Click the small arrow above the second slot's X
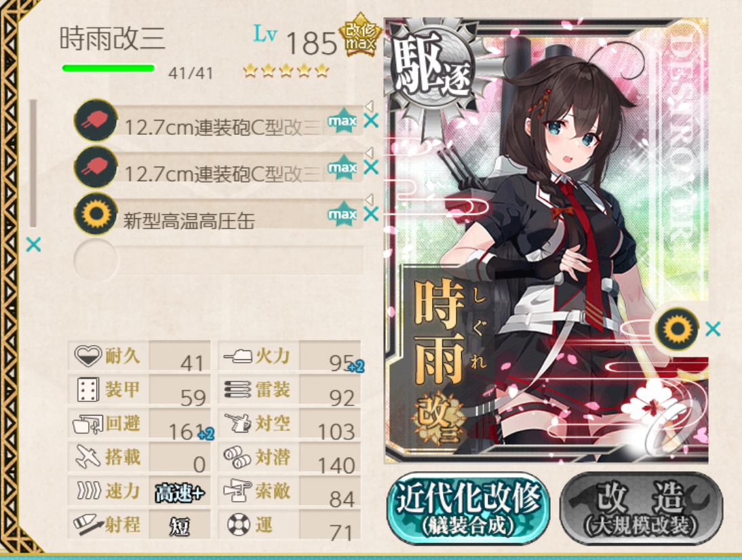The image size is (742, 560). coord(369,152)
